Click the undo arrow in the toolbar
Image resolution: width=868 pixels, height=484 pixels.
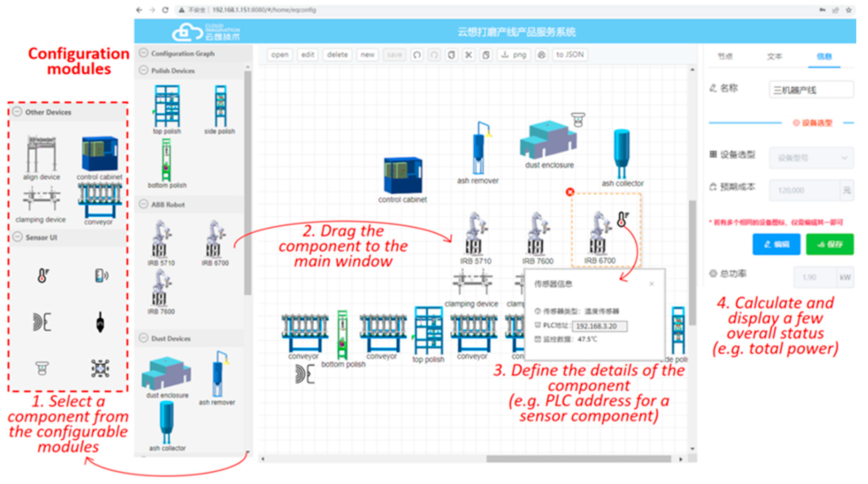[x=417, y=55]
